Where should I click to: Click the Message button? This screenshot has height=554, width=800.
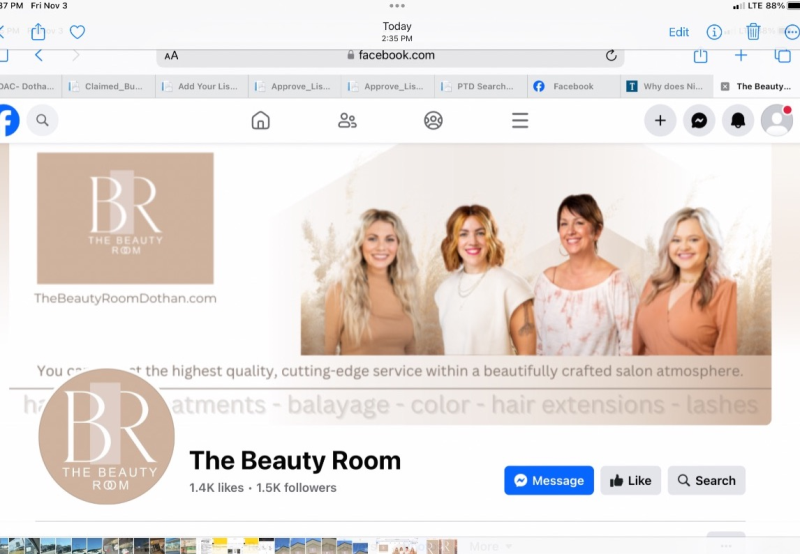click(549, 481)
